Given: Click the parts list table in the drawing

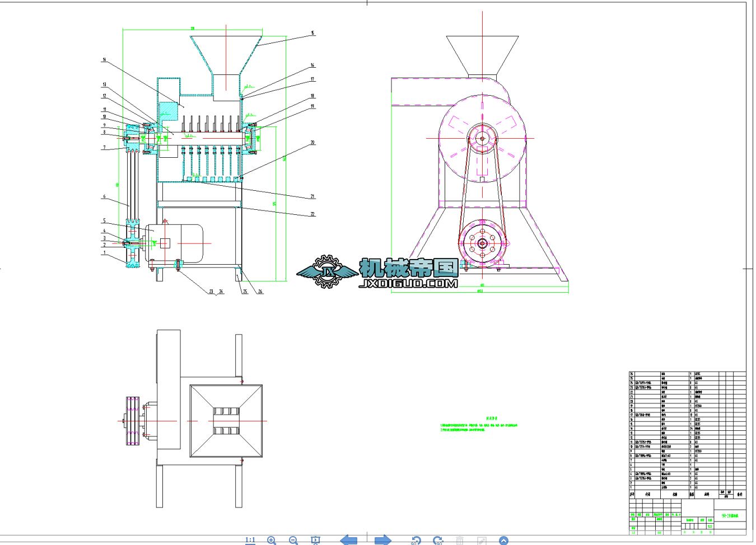Looking at the screenshot, I should point(687,431).
